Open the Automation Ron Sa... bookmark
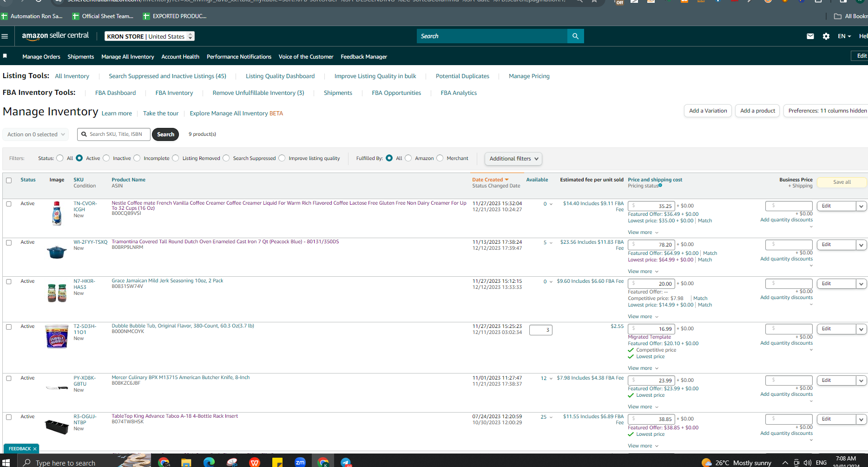 (32, 16)
